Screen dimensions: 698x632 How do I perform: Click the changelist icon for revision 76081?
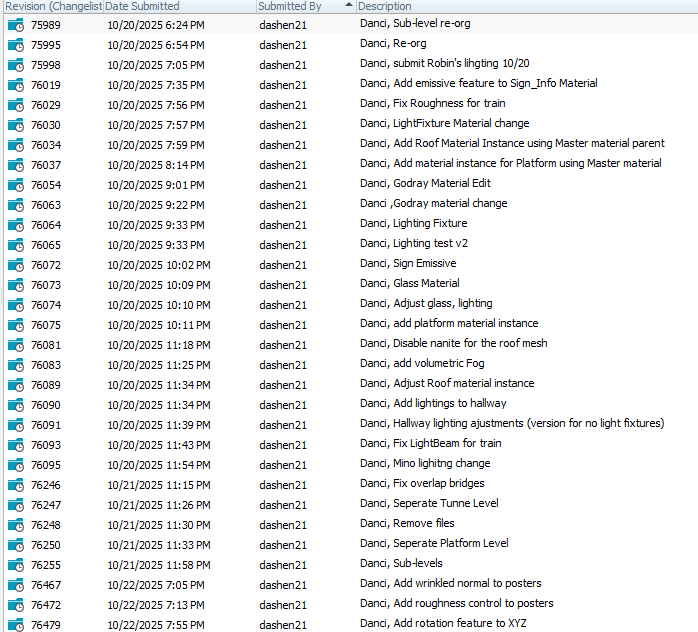point(16,345)
